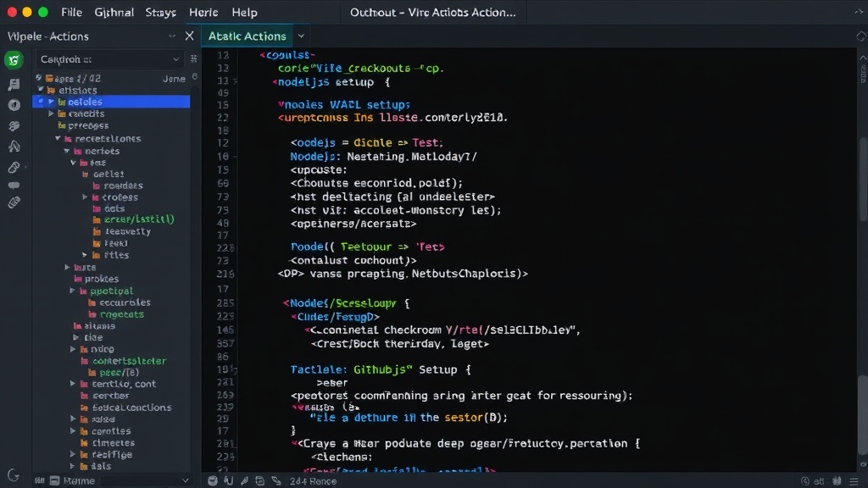Image resolution: width=868 pixels, height=488 pixels.
Task: Select the ieenvesty folder in the tree
Action: click(127, 232)
